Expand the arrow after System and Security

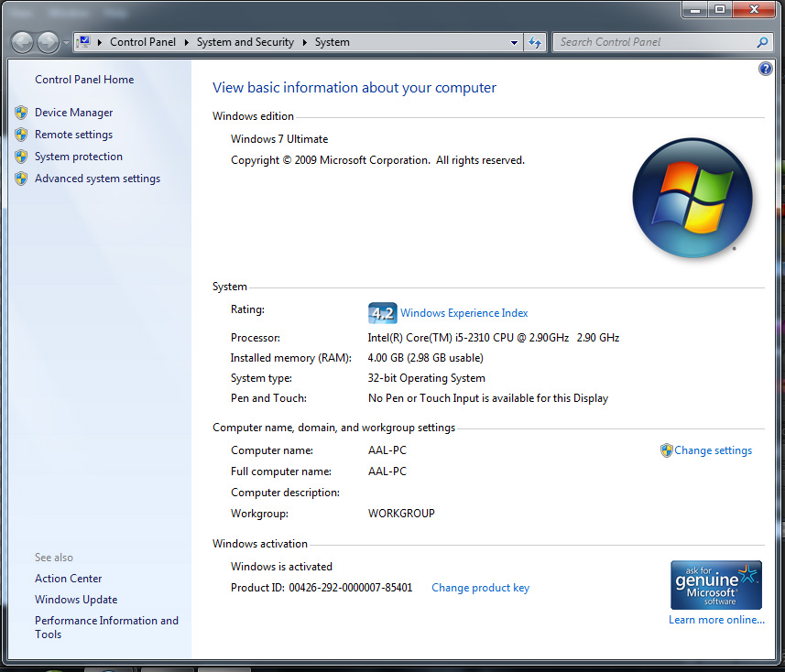click(304, 42)
